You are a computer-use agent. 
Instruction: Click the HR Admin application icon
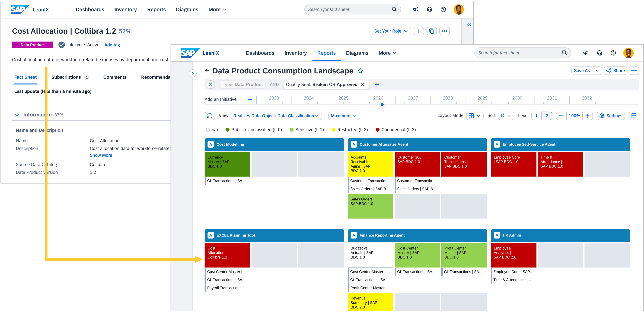tap(497, 235)
